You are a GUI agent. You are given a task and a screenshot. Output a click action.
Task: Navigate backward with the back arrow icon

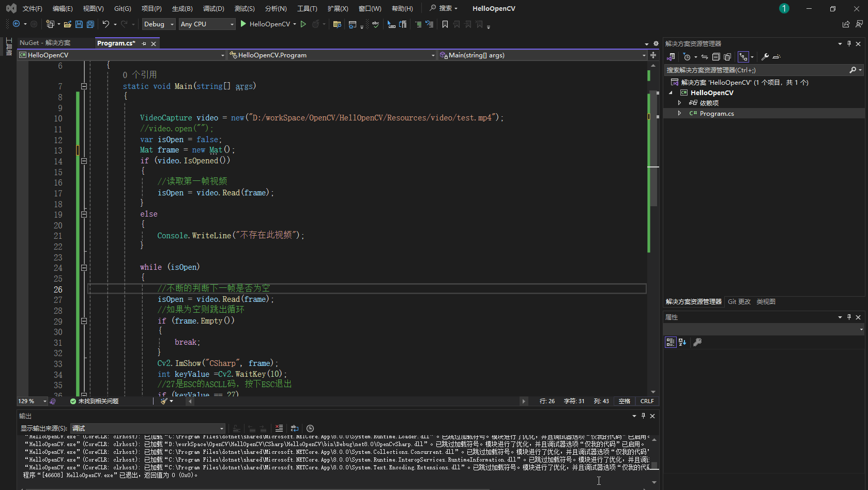click(x=17, y=24)
